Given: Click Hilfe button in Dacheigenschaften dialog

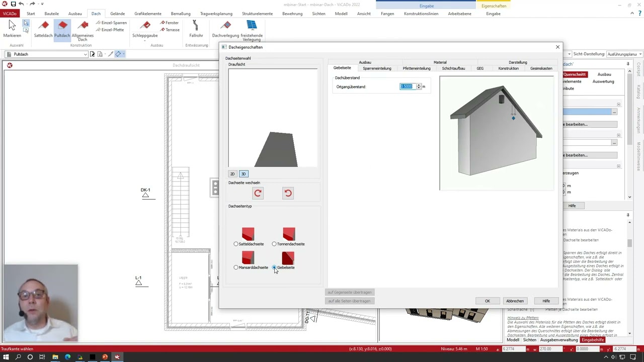Looking at the screenshot, I should coord(546,301).
